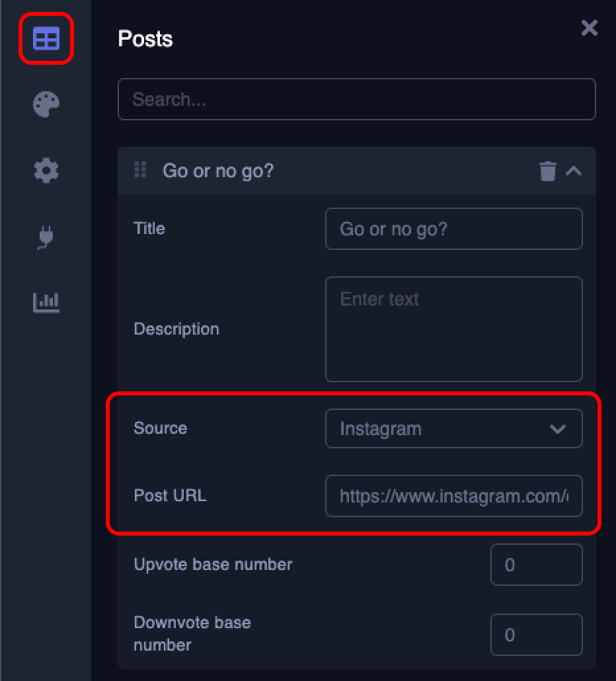Open the palette design settings icon
Screen dimensions: 616x681
click(x=46, y=104)
